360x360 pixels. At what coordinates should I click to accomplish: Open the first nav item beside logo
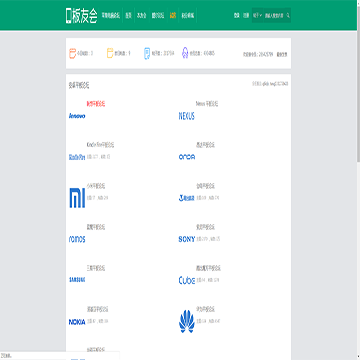(111, 15)
